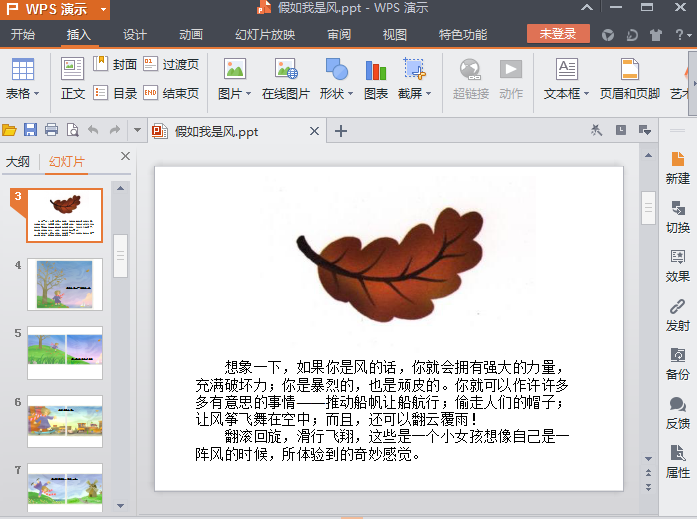Expand the 表格 table dropdown

tap(22, 94)
